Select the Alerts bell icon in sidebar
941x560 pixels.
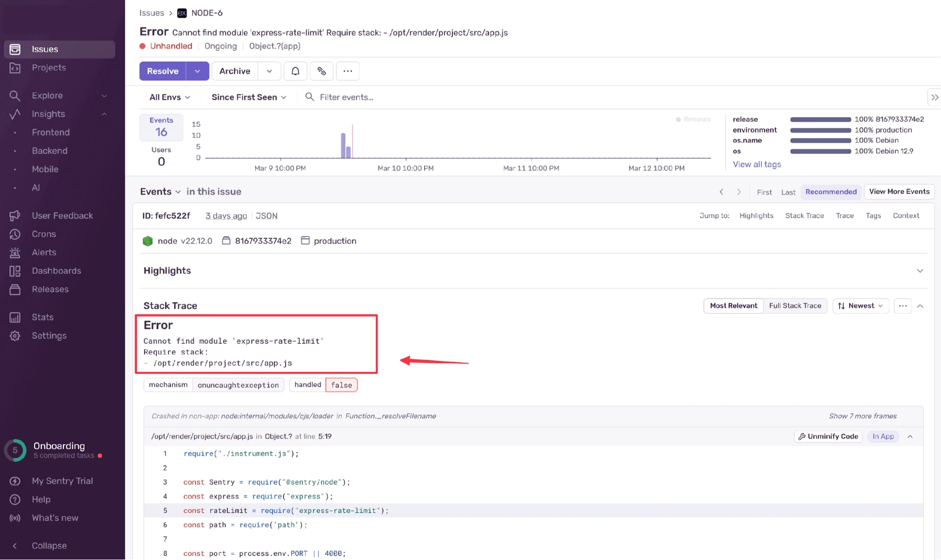coord(15,252)
